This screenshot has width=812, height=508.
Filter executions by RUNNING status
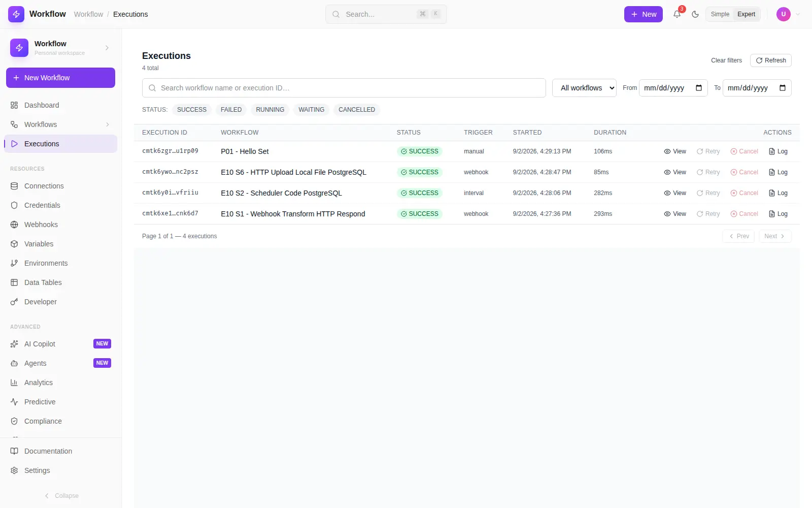270,110
